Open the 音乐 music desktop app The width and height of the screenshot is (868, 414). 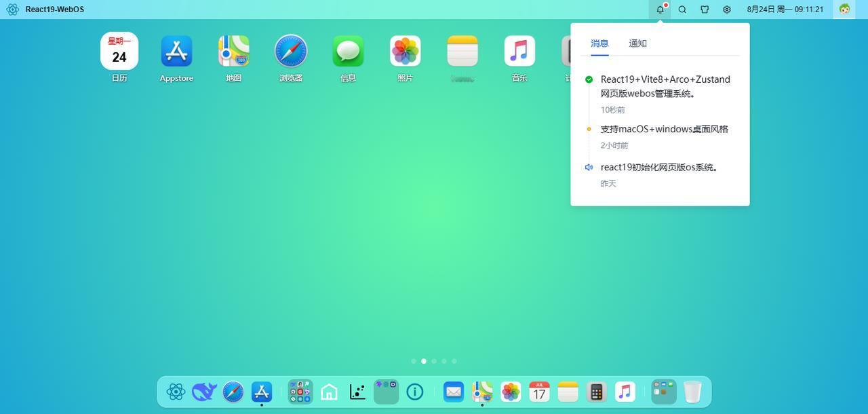pos(519,52)
